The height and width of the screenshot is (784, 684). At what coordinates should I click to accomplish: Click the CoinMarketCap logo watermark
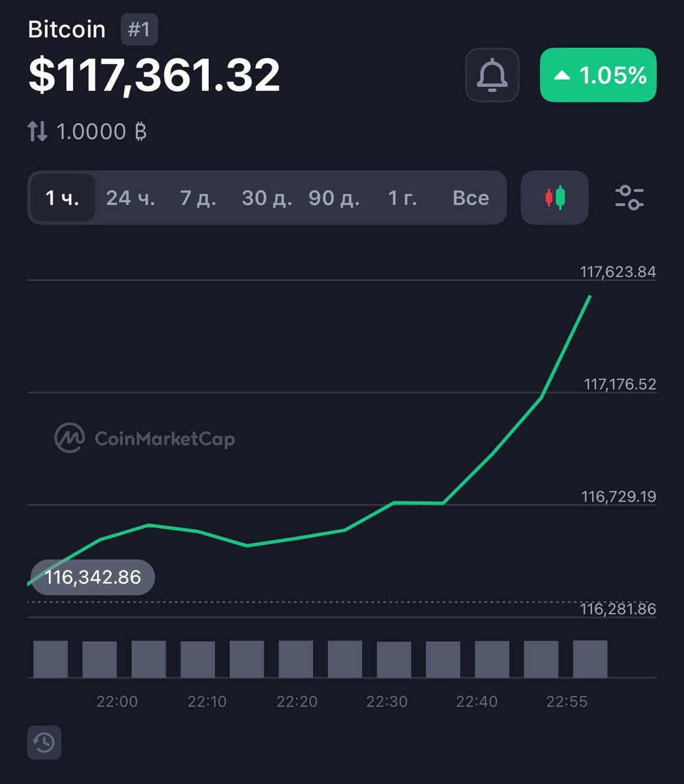[145, 438]
